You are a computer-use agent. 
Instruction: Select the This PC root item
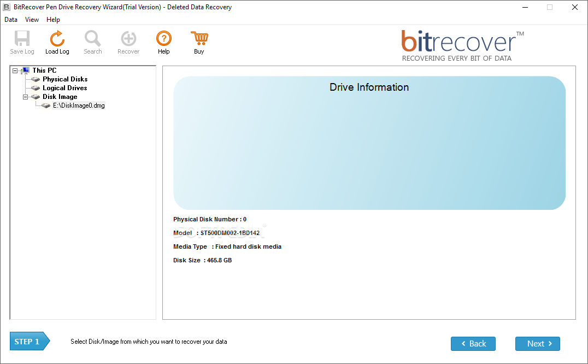point(44,70)
